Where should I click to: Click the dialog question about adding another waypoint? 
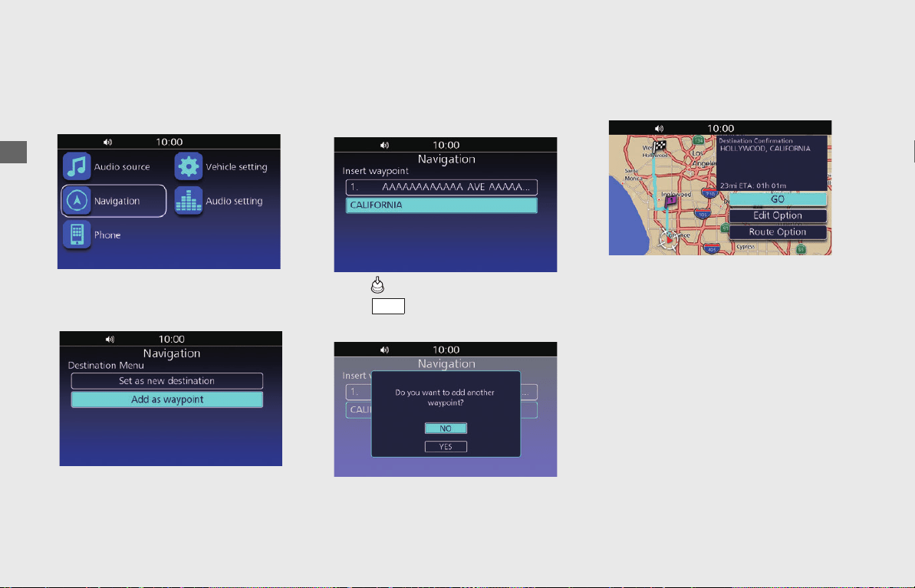[x=445, y=397]
